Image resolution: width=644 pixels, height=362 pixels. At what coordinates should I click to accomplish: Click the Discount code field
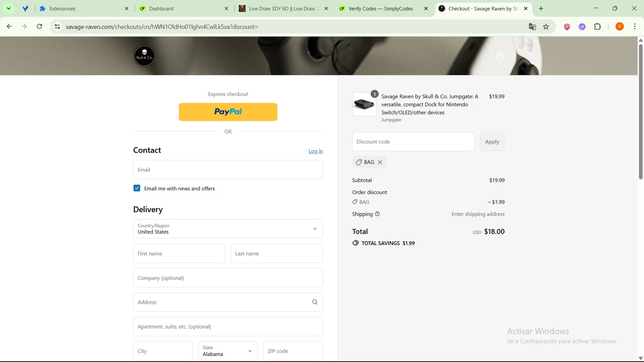(x=413, y=142)
